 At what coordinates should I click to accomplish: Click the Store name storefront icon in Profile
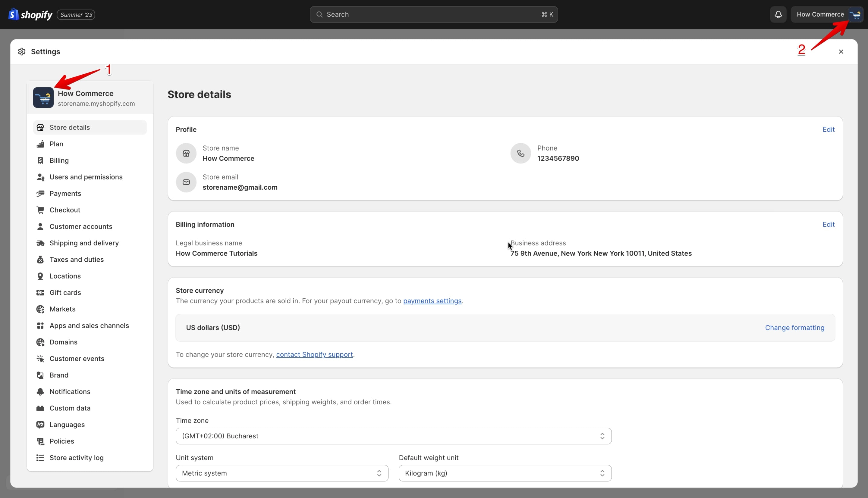[186, 153]
